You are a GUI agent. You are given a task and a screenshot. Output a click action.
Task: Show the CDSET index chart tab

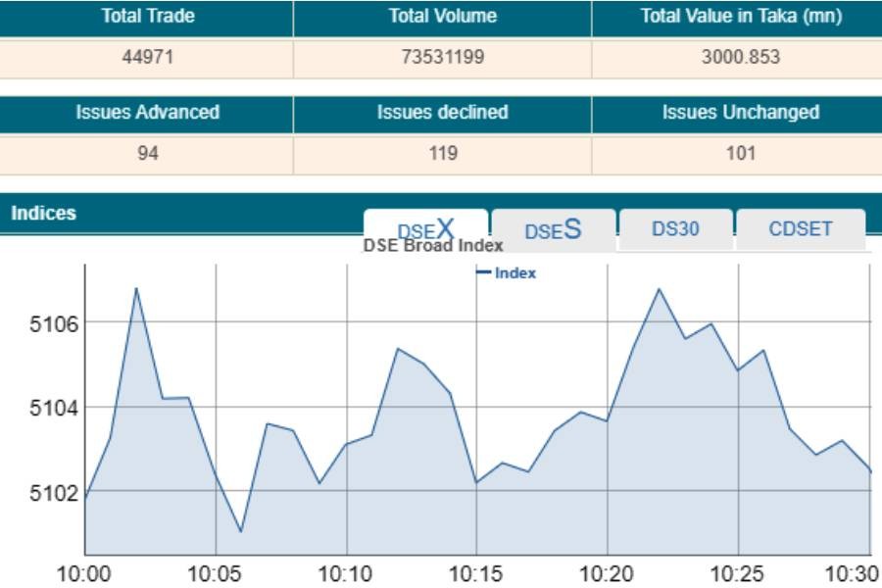coord(800,229)
